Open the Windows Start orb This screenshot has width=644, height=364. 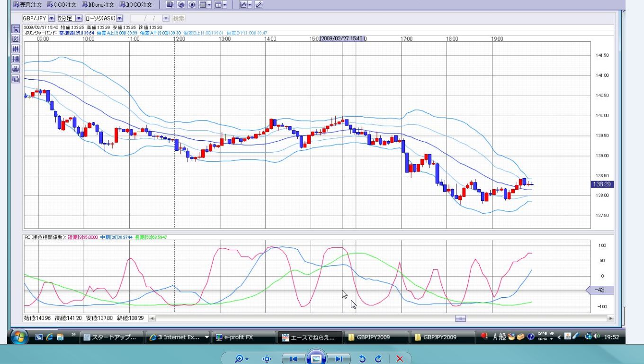tap(19, 337)
